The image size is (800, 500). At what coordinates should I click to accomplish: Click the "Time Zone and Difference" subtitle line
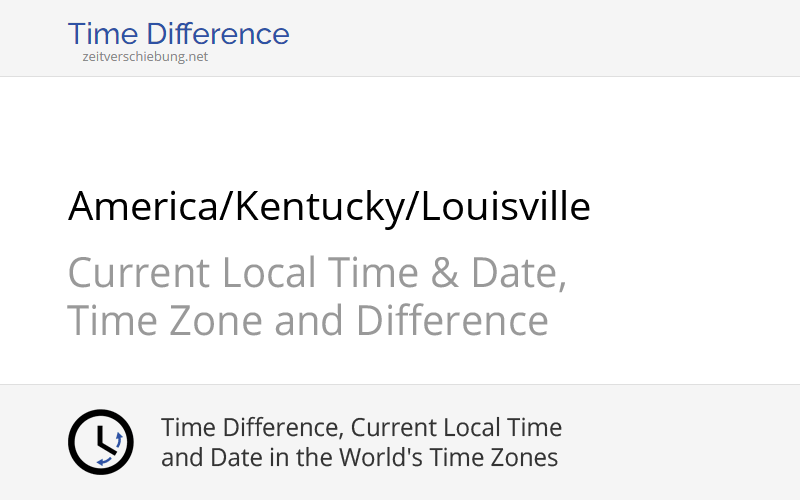point(308,321)
